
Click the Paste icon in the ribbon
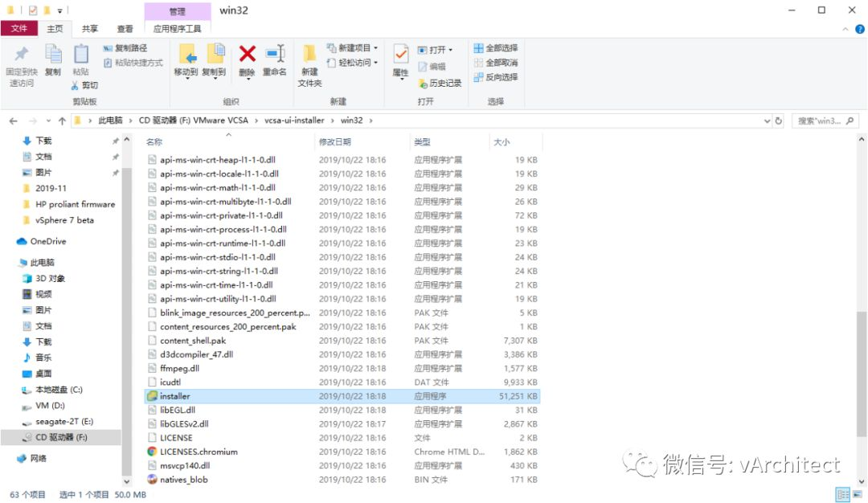click(81, 54)
